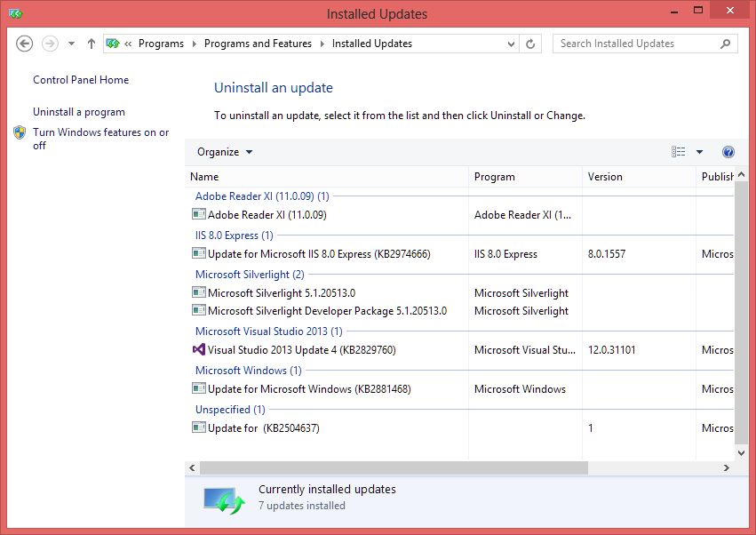Refresh the Installed Updates list
The height and width of the screenshot is (535, 756).
[x=530, y=44]
